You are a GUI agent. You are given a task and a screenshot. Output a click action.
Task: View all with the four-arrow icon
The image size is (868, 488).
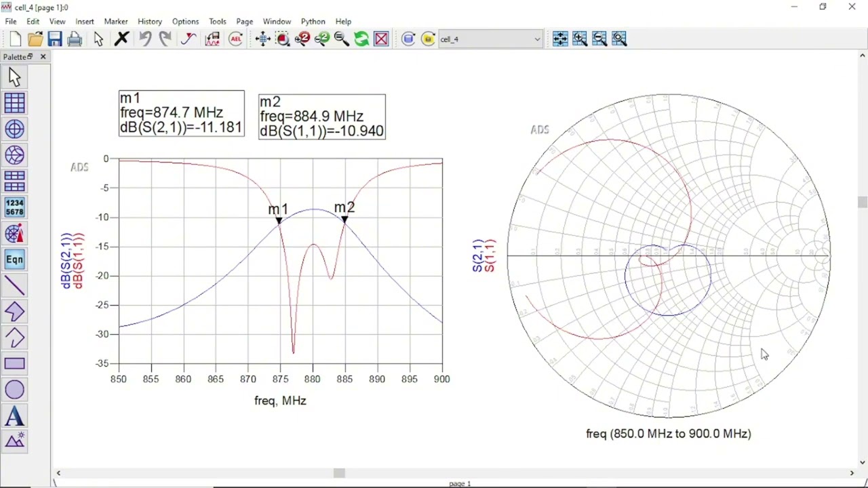(x=263, y=39)
